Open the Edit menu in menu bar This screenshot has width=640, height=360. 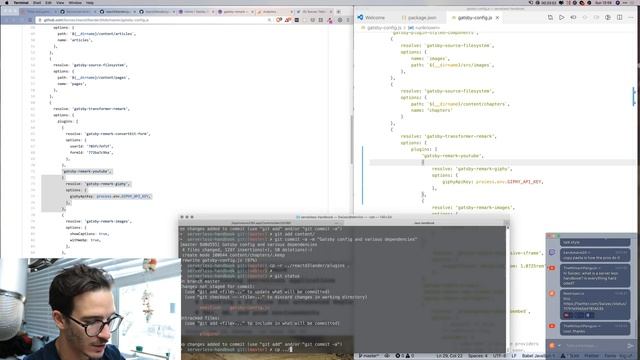pyautogui.click(x=49, y=2)
